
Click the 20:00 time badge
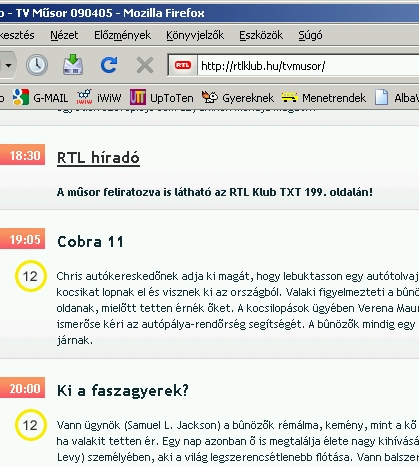[x=22, y=388]
